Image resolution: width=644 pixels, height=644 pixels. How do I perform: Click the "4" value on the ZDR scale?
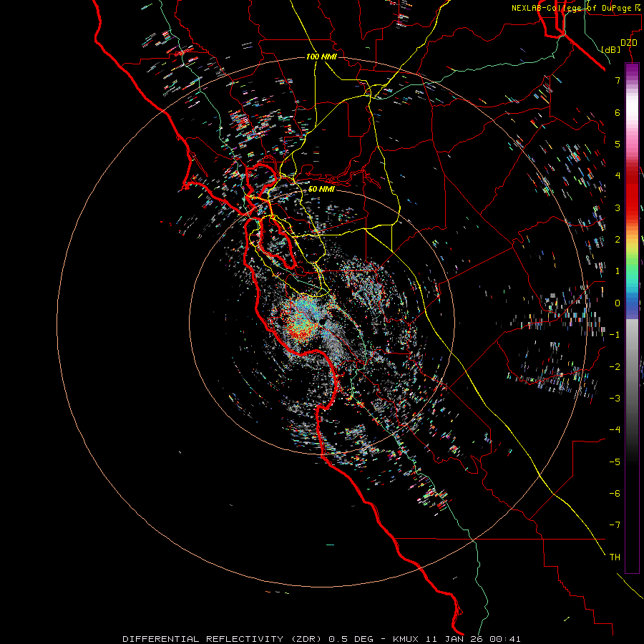[618, 176]
